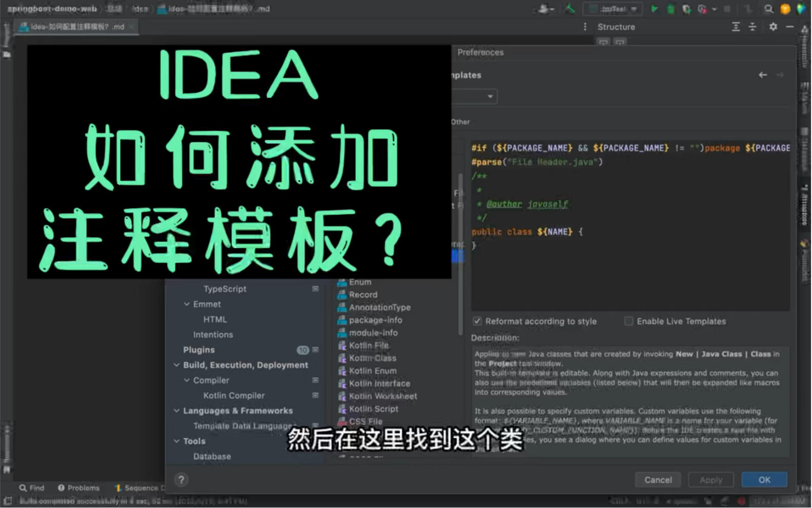Stop the running process square icon
812x508 pixels.
(x=727, y=9)
